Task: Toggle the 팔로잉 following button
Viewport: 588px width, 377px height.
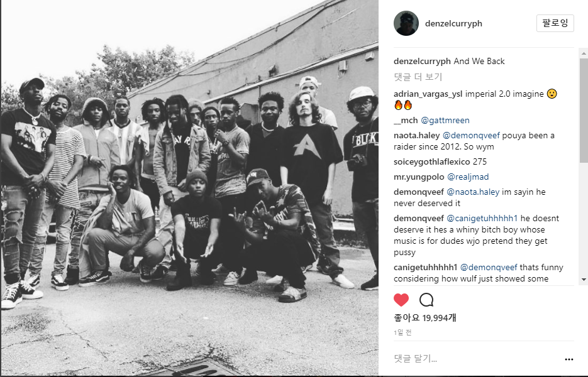Action: pyautogui.click(x=555, y=23)
